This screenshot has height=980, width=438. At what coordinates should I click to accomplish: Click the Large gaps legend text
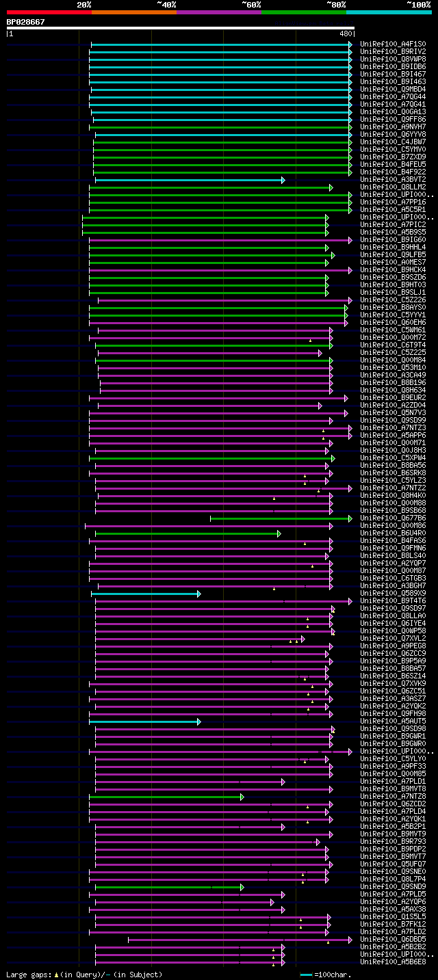pos(84,975)
